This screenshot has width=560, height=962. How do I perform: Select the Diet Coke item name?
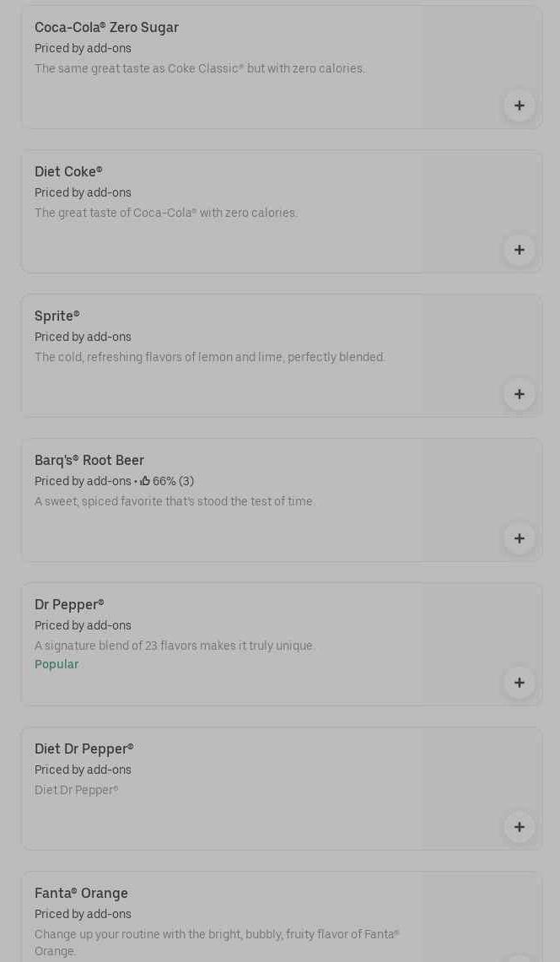68,172
